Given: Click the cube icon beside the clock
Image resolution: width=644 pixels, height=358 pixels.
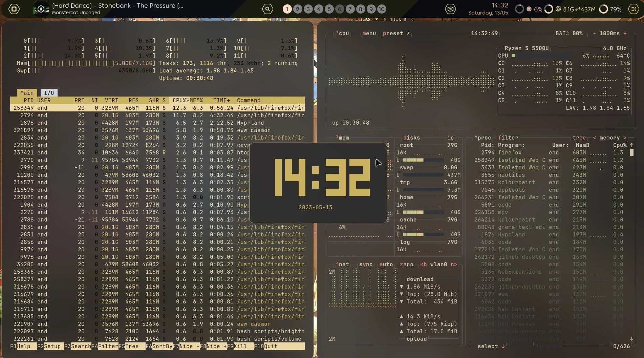Looking at the screenshot, I should coord(450,9).
